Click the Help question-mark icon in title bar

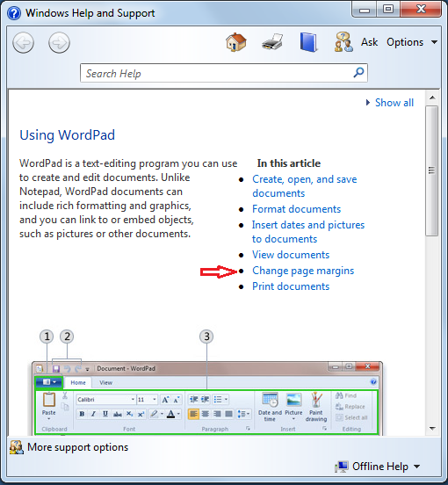pos(14,13)
